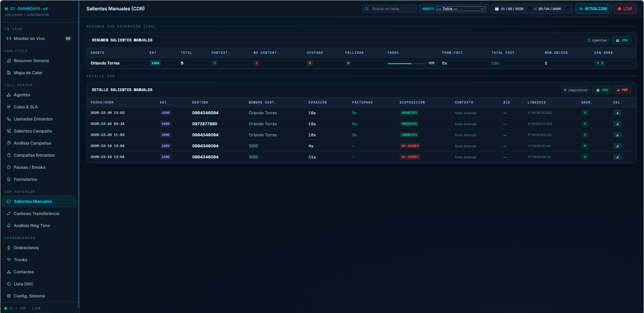644x313 pixels.
Task: Open recording for the 2026-03-26 10:53 call
Action: (585, 113)
